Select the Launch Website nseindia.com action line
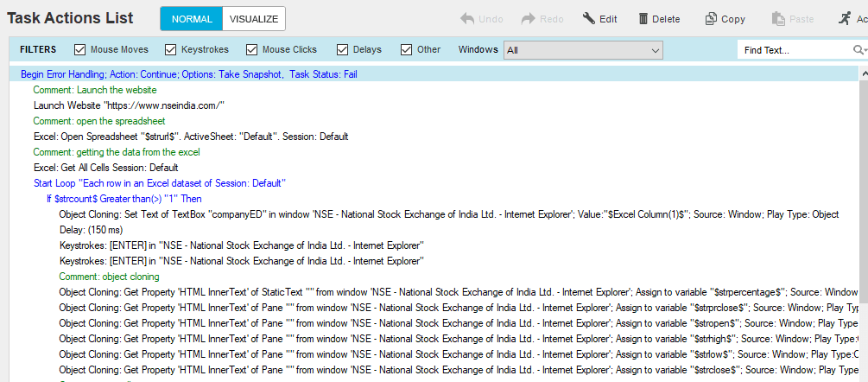The height and width of the screenshot is (382, 868). (129, 105)
